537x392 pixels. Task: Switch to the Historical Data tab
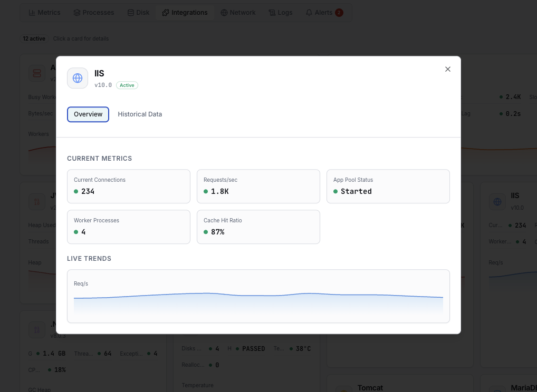click(140, 114)
